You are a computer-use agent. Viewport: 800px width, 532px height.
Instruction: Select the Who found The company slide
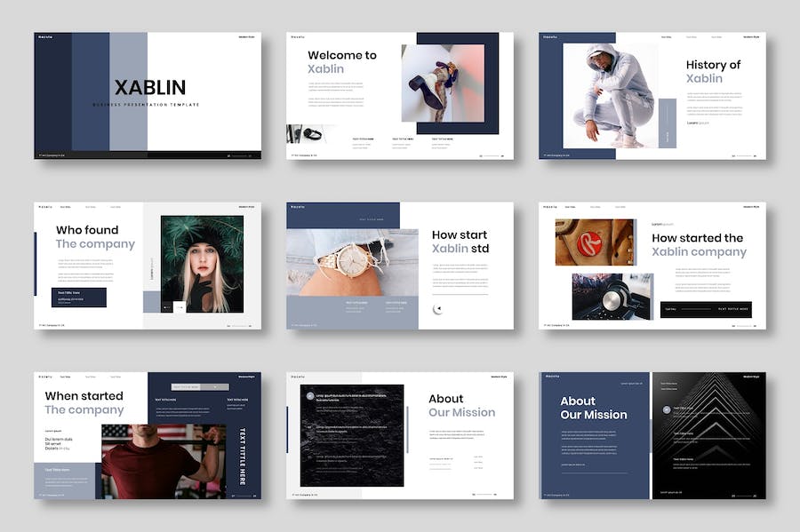click(148, 266)
